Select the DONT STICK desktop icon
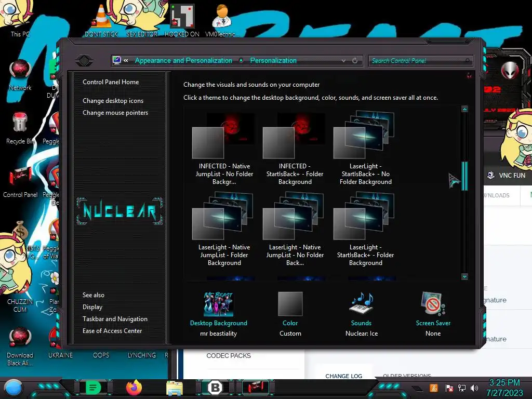This screenshot has width=532, height=399. (x=101, y=21)
